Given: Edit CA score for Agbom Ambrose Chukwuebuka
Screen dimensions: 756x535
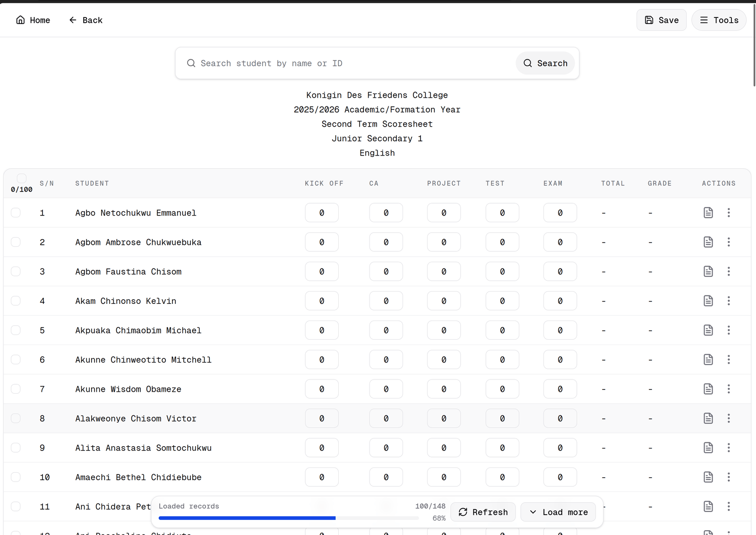Looking at the screenshot, I should pos(386,242).
